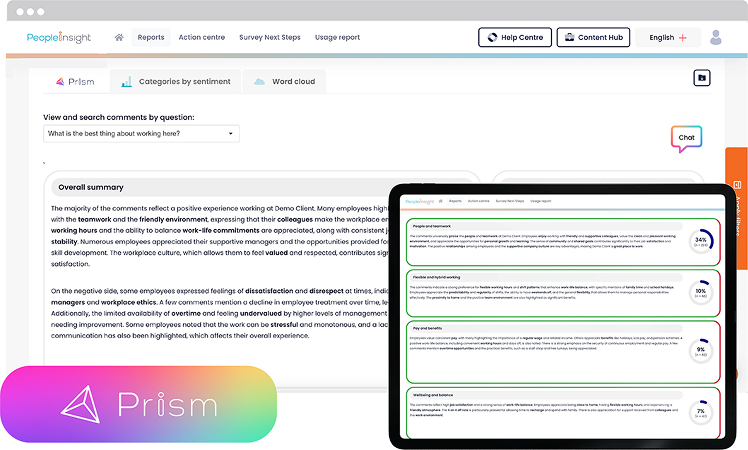Open the English language selector
This screenshot has width=748, height=450.
click(668, 38)
